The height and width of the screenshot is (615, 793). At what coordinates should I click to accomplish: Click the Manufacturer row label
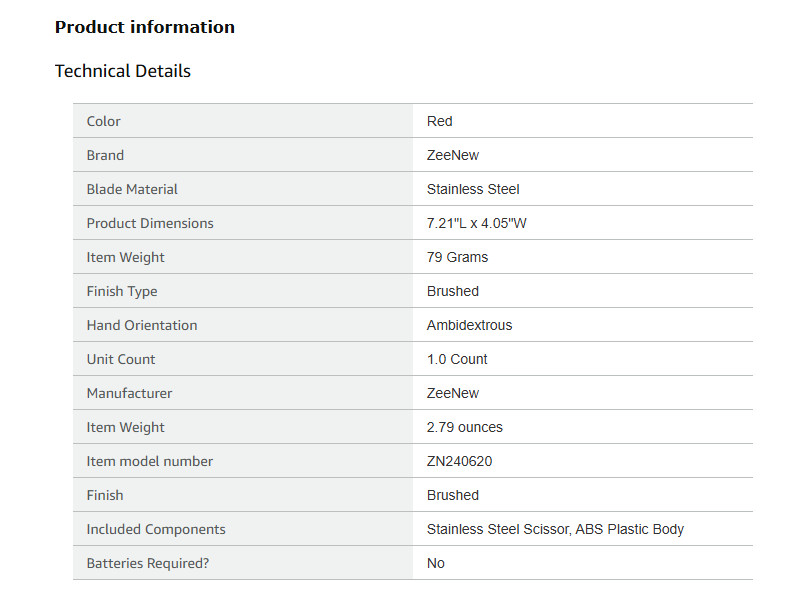(129, 393)
